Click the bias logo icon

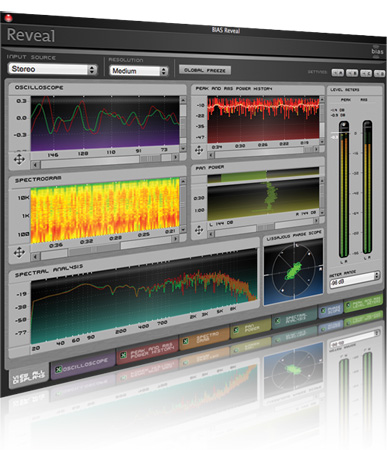coord(377,51)
